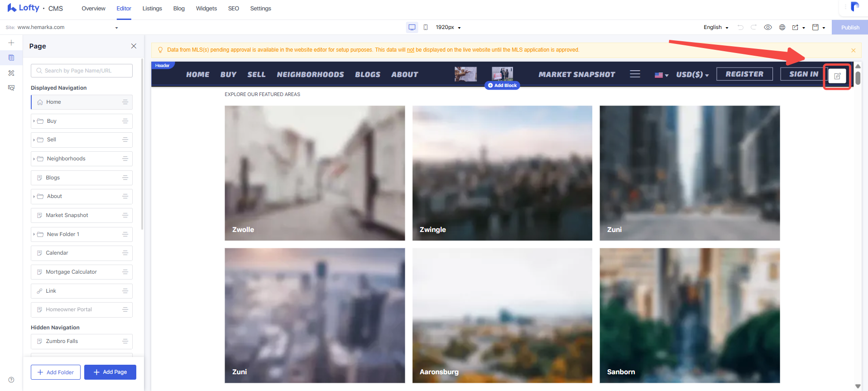This screenshot has width=868, height=391.
Task: Open the English language dropdown
Action: [x=716, y=27]
